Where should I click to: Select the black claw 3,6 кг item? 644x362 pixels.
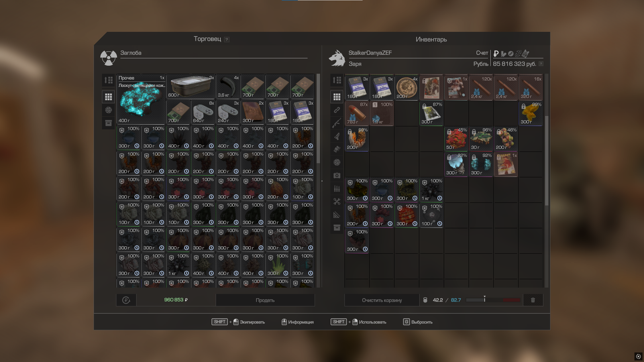(x=228, y=86)
